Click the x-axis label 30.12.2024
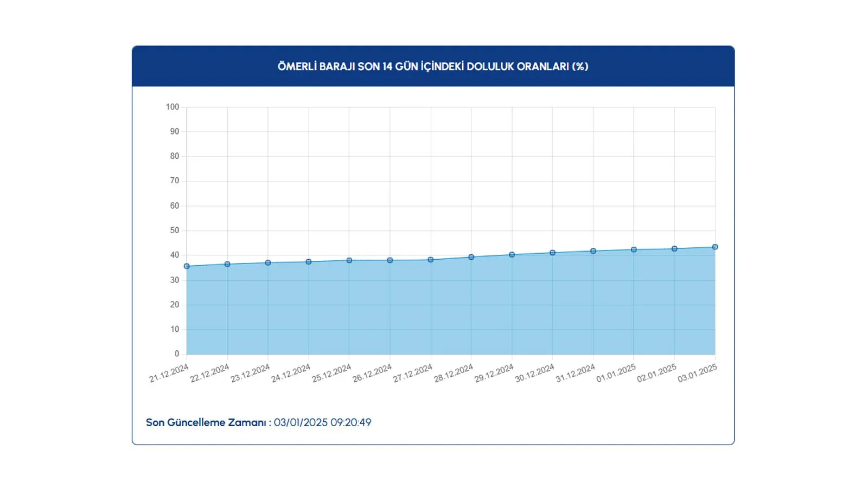This screenshot has height=488, width=868. pyautogui.click(x=534, y=373)
